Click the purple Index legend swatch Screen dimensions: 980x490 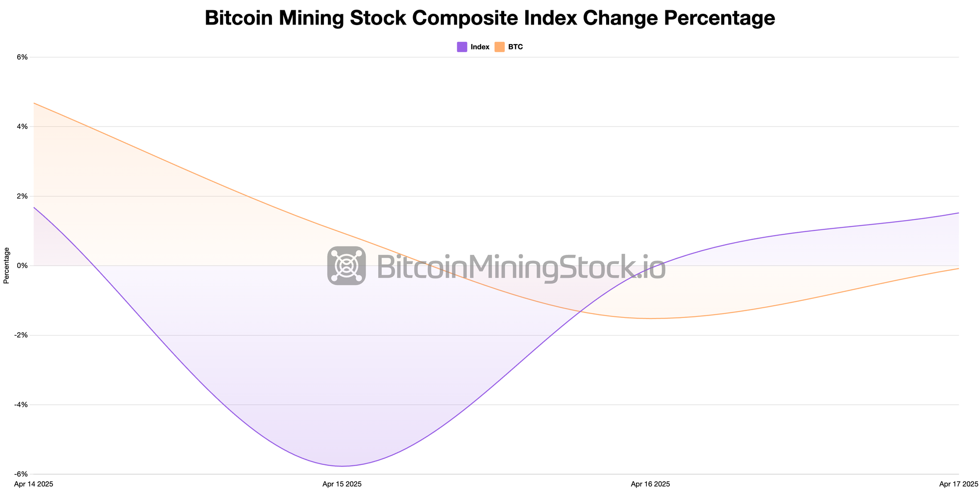(x=462, y=47)
